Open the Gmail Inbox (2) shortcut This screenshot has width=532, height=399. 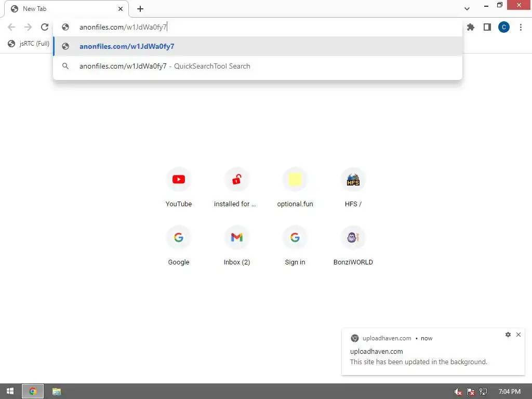236,245
